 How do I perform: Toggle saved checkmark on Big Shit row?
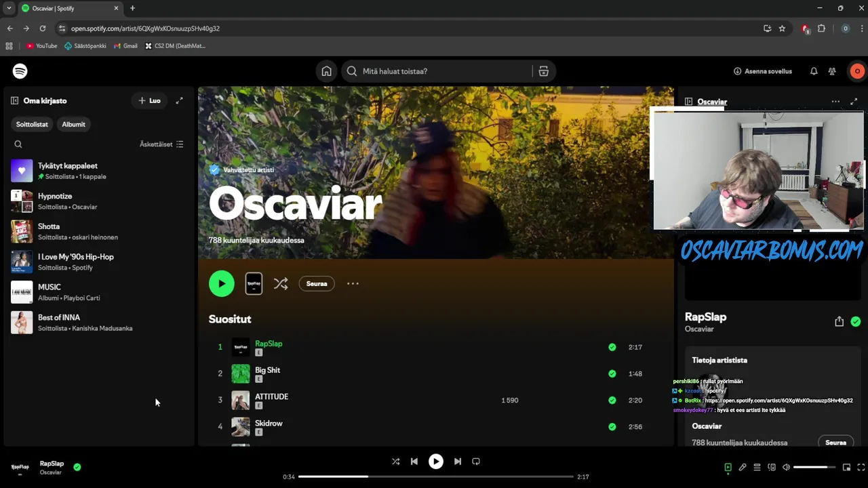(x=612, y=373)
